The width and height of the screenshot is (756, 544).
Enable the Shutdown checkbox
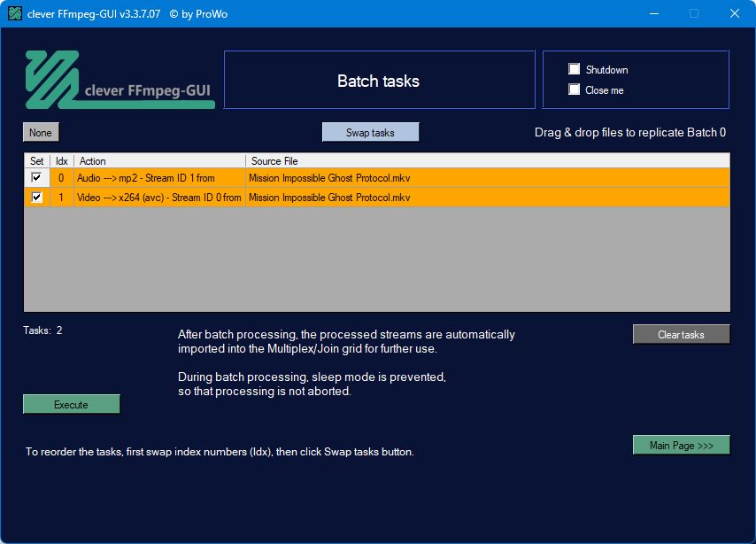(574, 69)
